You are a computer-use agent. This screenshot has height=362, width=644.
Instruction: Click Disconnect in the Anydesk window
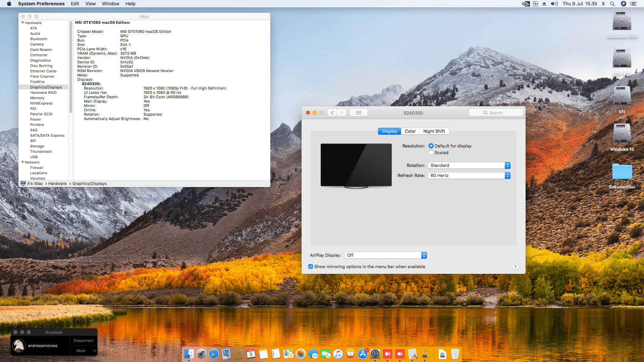pos(84,341)
